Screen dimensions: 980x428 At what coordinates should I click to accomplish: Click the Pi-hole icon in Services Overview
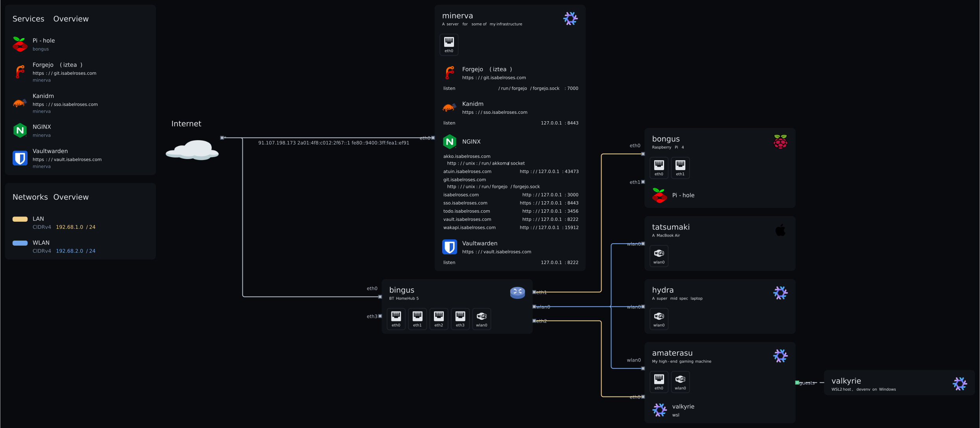20,44
